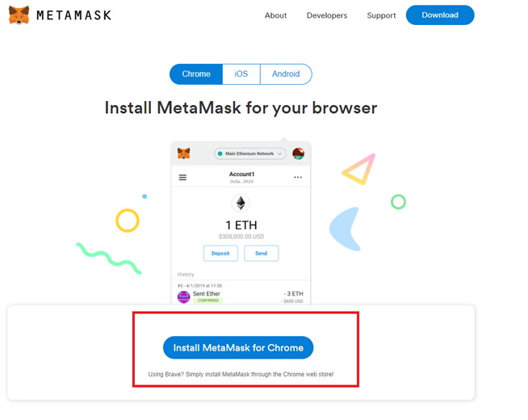Select the Chrome platform tab
Viewport: 528px width, 420px height.
196,74
